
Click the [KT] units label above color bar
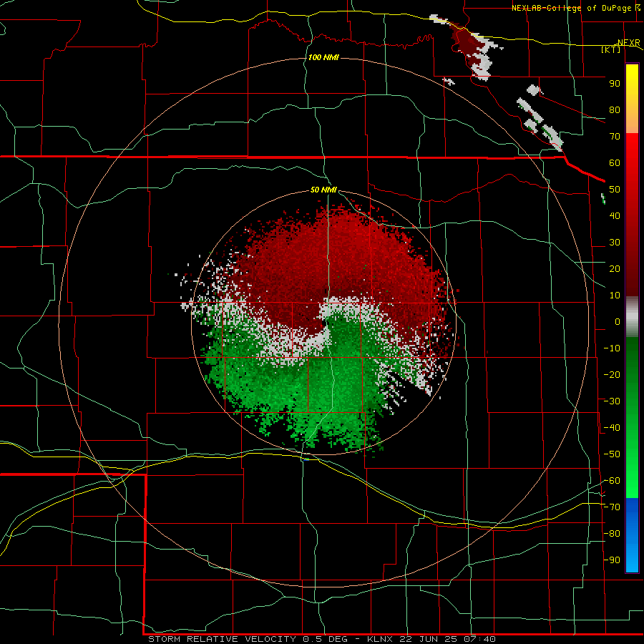click(x=611, y=49)
